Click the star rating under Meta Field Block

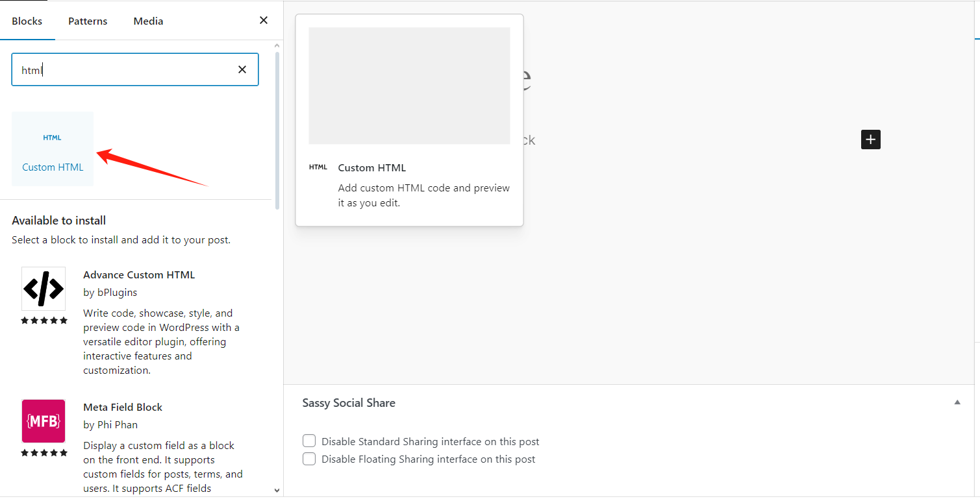[x=44, y=452]
